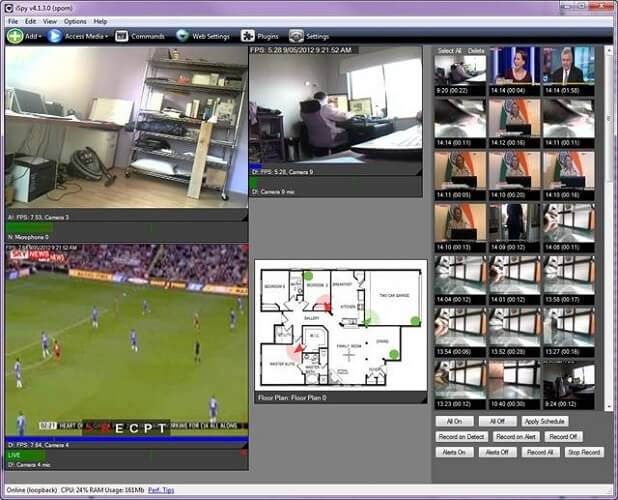Select the 14:08 (00:11) recording thumbnail

(x=569, y=228)
